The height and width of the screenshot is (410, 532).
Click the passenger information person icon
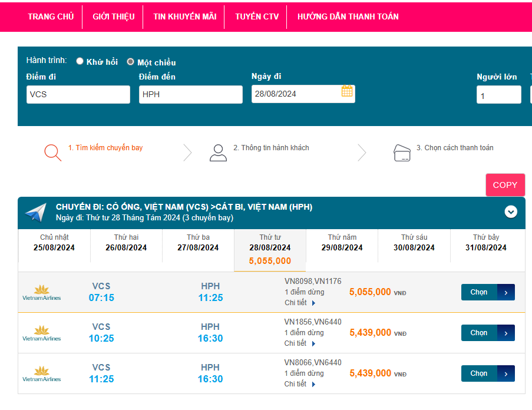click(218, 153)
